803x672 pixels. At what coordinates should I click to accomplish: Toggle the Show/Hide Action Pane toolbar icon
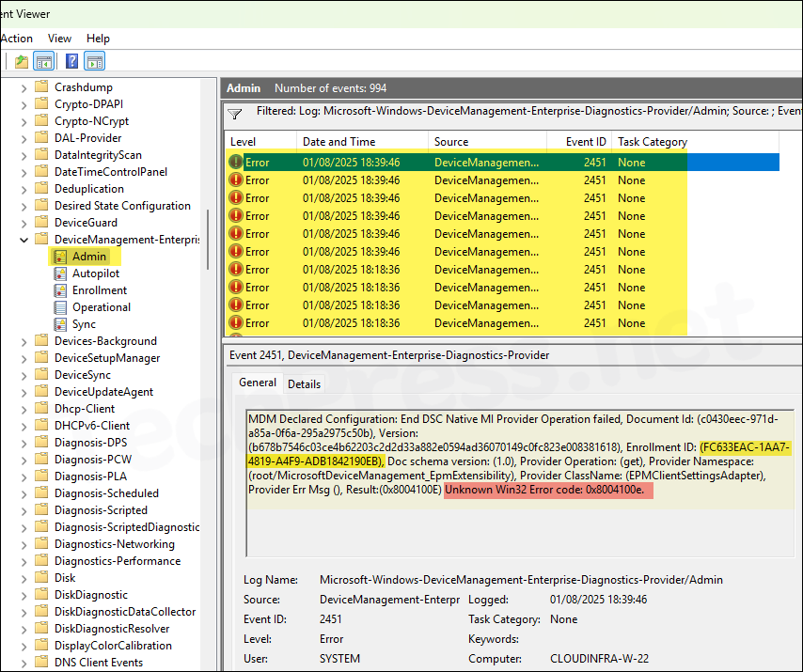[95, 62]
